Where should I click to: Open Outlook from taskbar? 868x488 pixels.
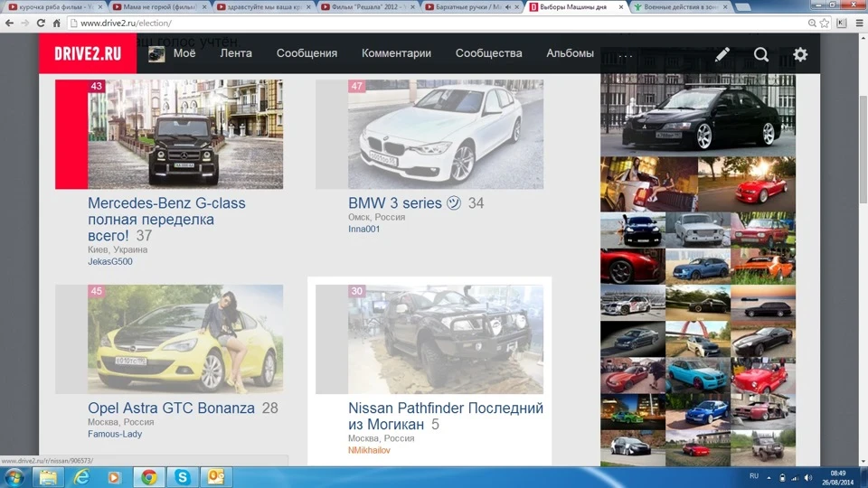point(216,477)
